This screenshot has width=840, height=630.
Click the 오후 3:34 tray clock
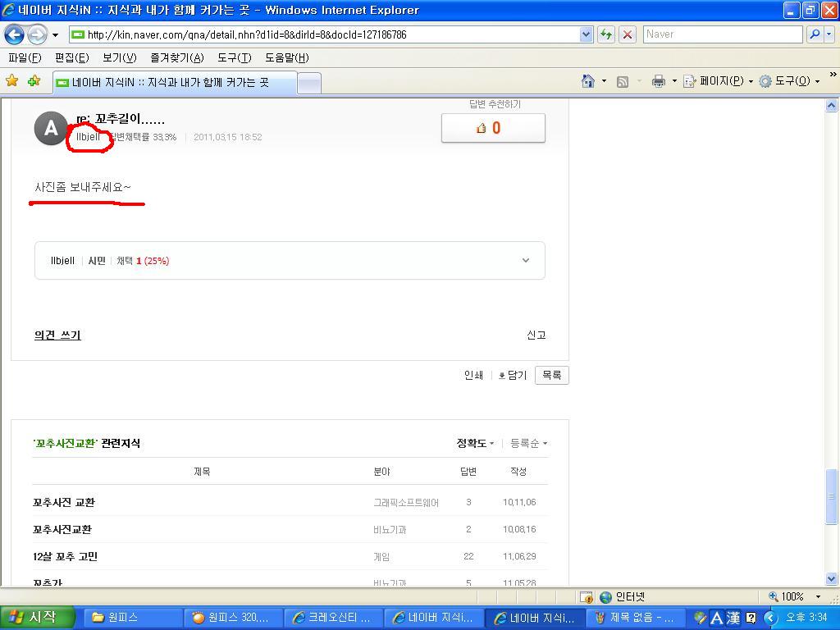[x=807, y=617]
